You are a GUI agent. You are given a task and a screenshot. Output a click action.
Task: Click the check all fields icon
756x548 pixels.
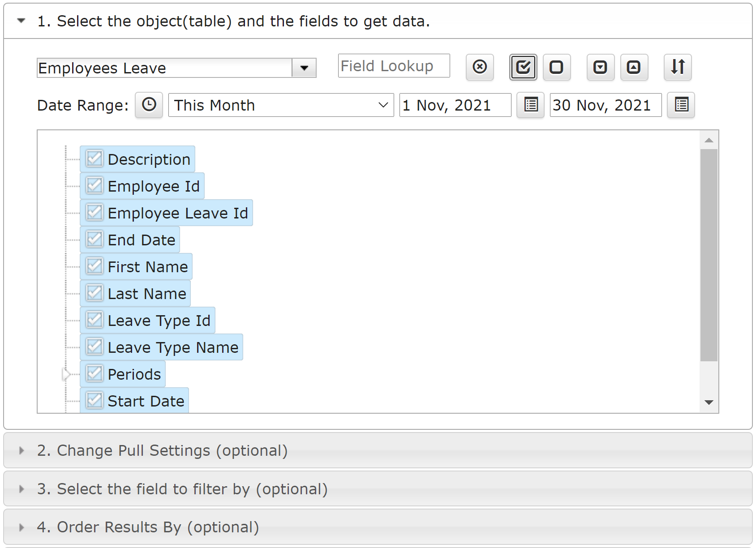pyautogui.click(x=523, y=67)
